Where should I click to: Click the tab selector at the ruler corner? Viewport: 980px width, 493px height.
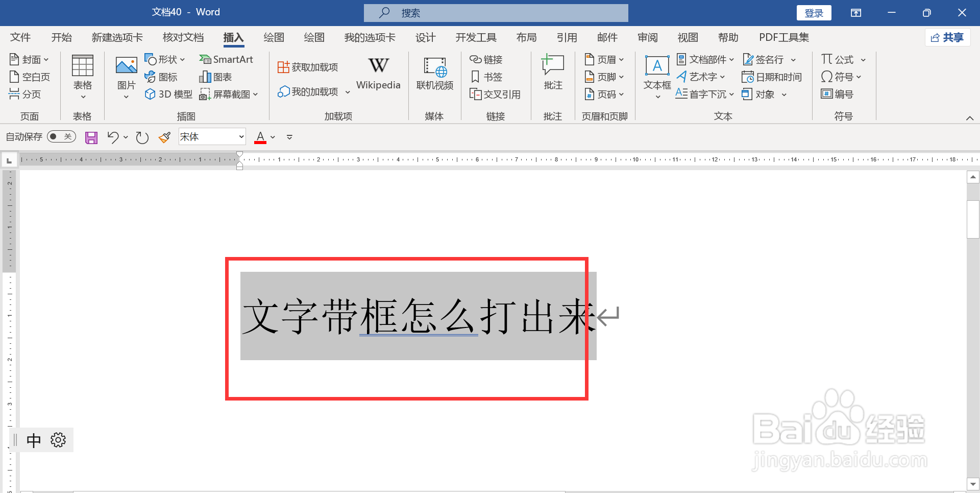tap(9, 160)
